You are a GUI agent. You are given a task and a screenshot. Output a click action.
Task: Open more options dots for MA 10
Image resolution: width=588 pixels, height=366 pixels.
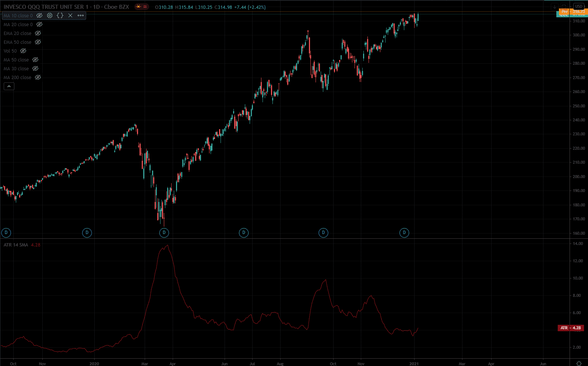pyautogui.click(x=81, y=15)
